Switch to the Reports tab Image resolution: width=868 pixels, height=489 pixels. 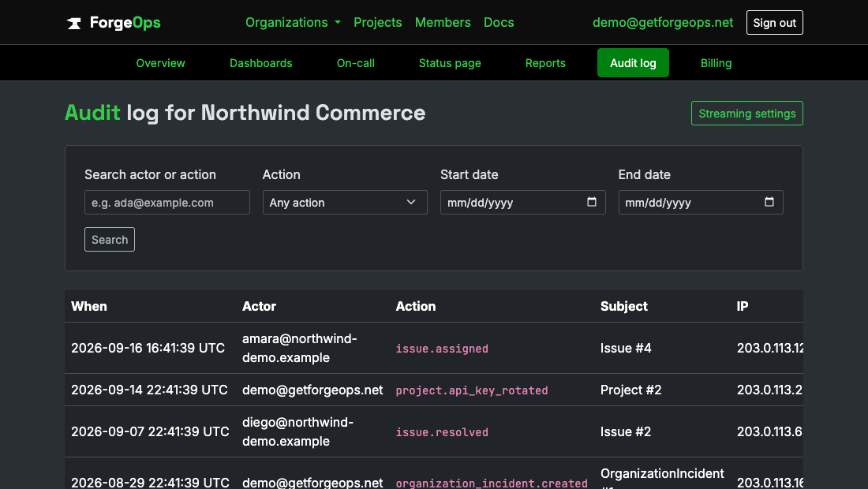coord(545,63)
